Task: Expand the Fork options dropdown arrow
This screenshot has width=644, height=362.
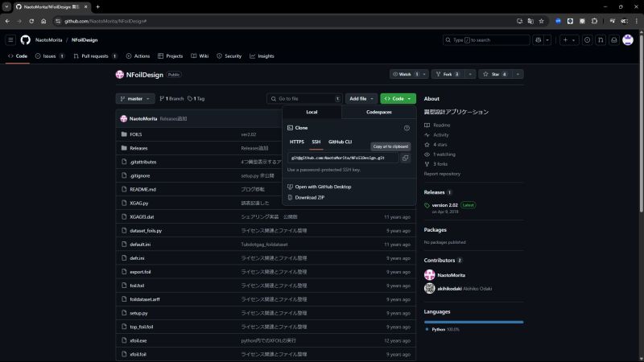Action: pyautogui.click(x=470, y=74)
